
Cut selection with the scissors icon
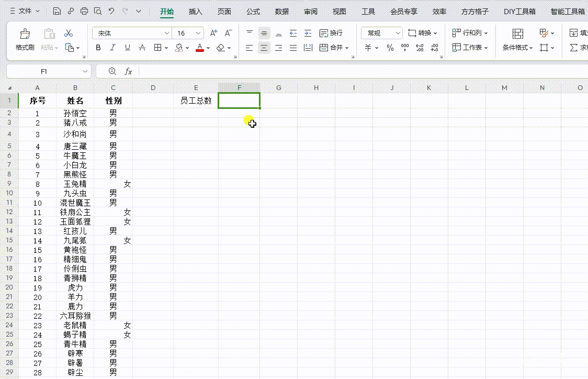[x=68, y=34]
